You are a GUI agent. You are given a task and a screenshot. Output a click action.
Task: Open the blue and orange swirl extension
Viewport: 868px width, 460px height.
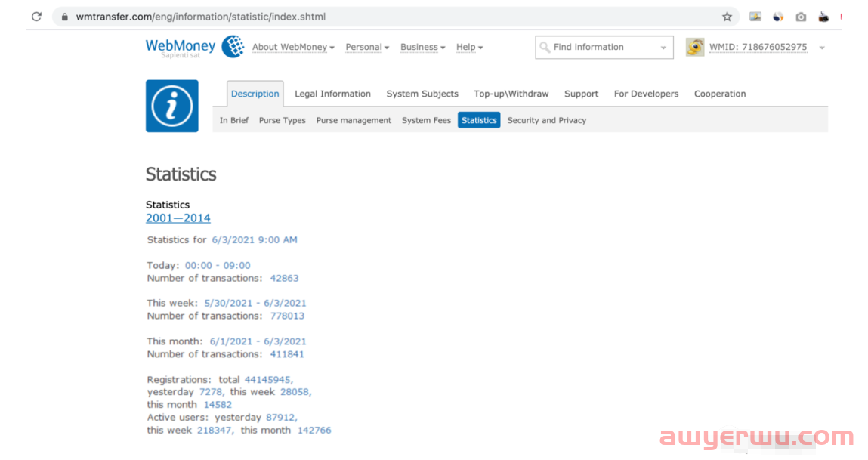tap(778, 17)
